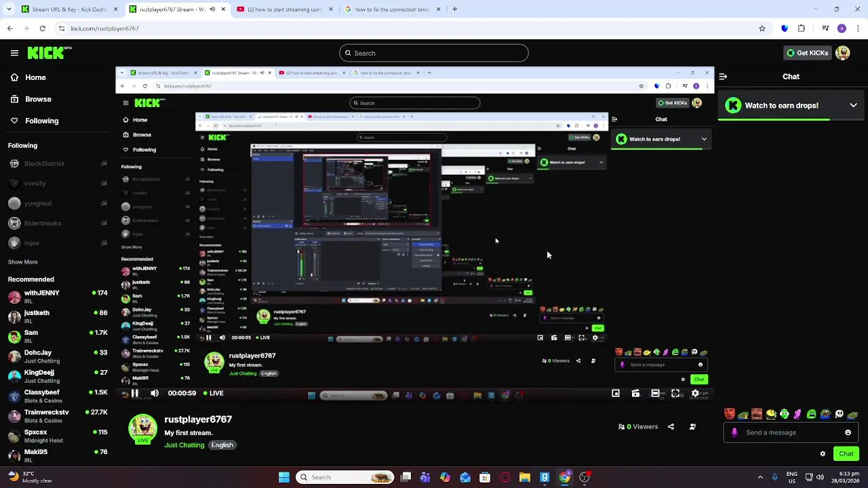
Task: Click the Send a message field
Action: coord(791,432)
